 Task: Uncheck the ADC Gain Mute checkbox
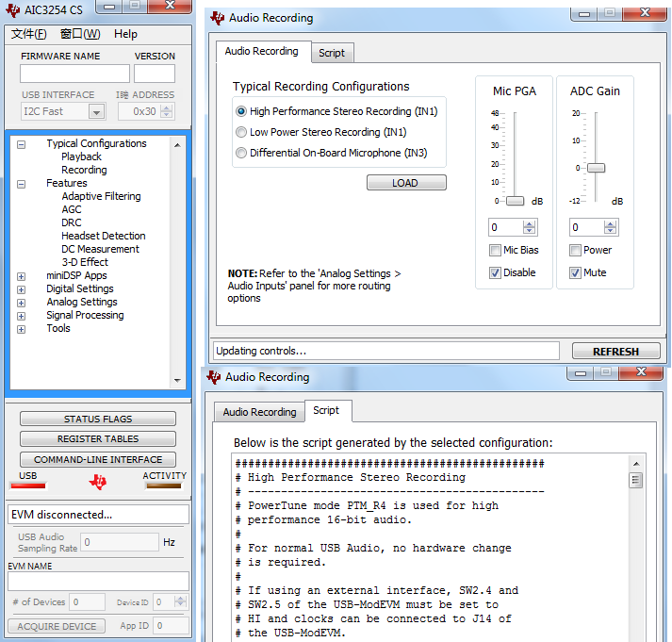tap(575, 272)
